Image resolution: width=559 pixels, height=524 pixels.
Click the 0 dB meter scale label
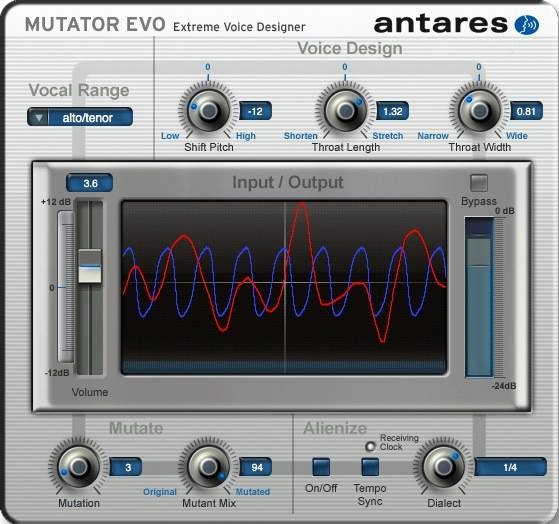point(505,211)
